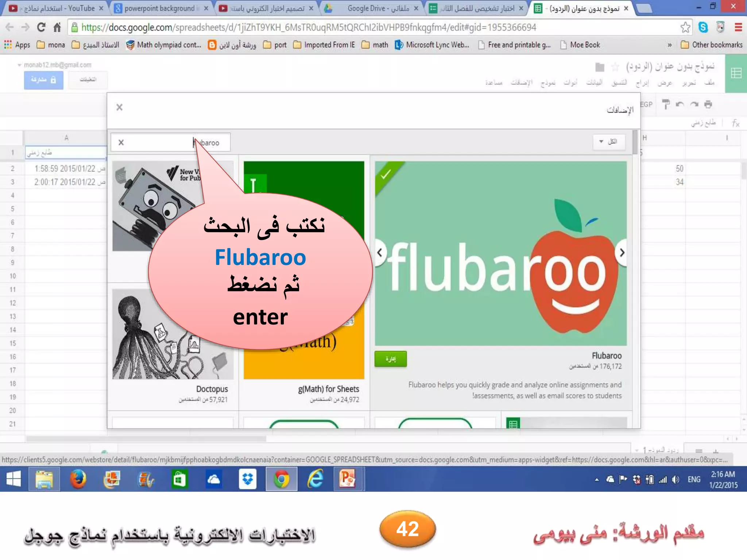The height and width of the screenshot is (560, 747).
Task: Select the paint format icon
Action: pyautogui.click(x=666, y=104)
